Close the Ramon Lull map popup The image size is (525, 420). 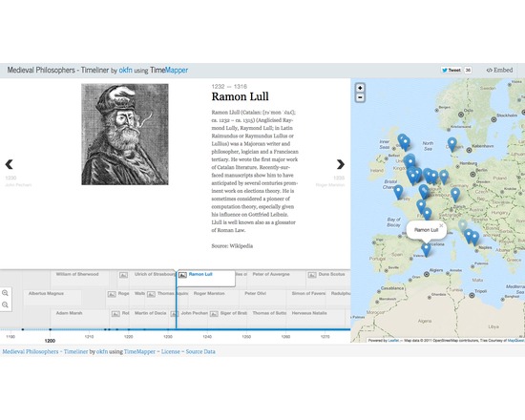[x=441, y=225]
